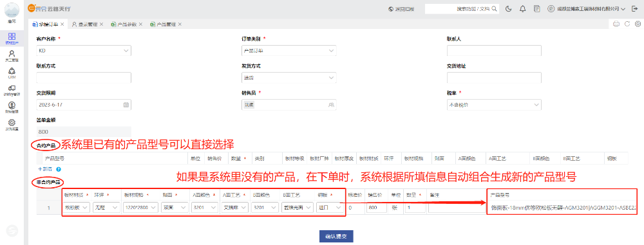The height and width of the screenshot is (245, 644).
Task: Open the B面颜色 dropdown showing 3201
Action: (x=265, y=208)
